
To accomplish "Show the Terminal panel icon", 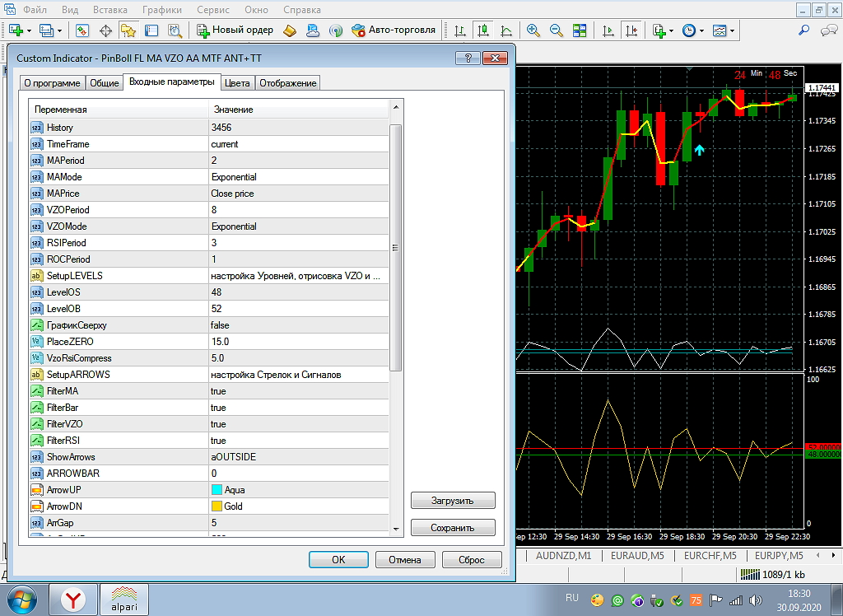I will [x=151, y=30].
